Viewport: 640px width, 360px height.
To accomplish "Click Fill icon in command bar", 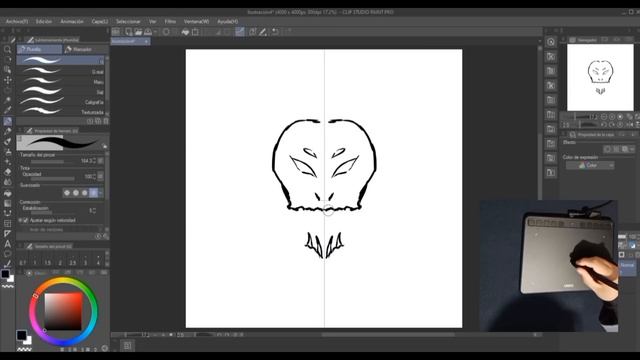I will point(185,32).
